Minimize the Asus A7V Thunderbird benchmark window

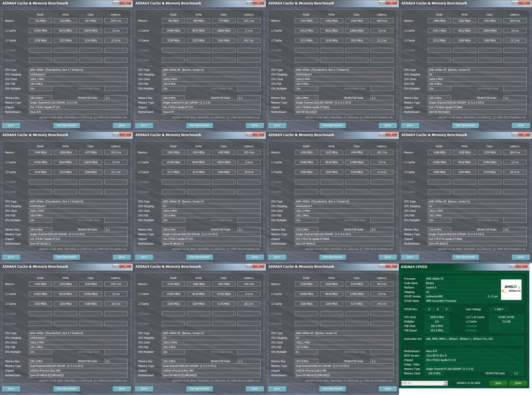pyautogui.click(x=116, y=3)
